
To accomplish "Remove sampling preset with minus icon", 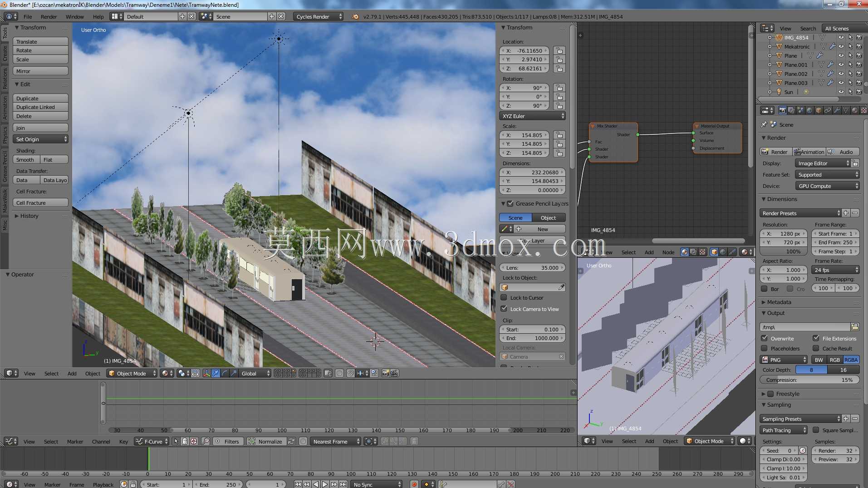I will pyautogui.click(x=855, y=419).
